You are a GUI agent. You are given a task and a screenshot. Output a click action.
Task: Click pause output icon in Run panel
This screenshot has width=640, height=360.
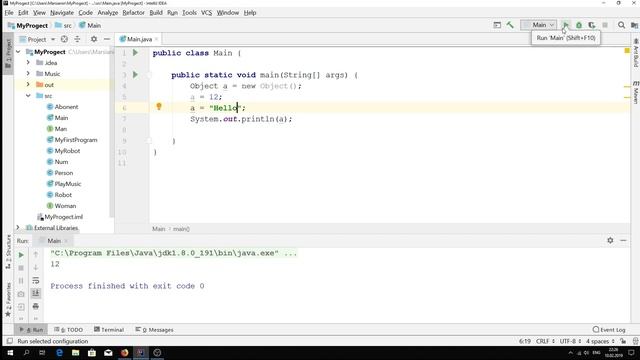coord(21,281)
